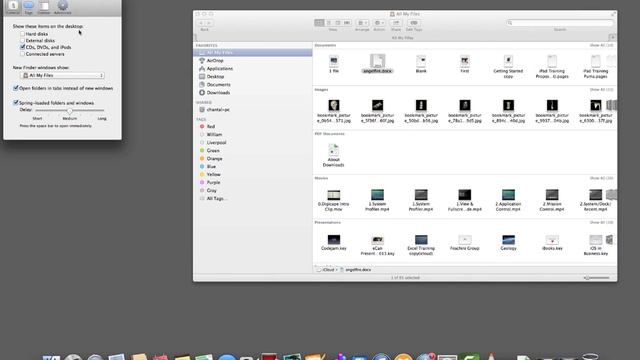
Task: Open All Tags… in sidebar
Action: 253,198
